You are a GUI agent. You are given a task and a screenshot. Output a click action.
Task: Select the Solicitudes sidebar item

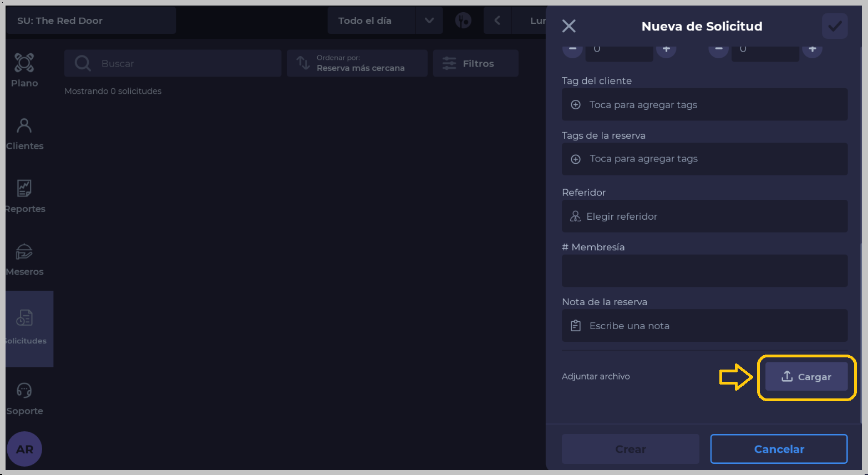click(x=29, y=329)
